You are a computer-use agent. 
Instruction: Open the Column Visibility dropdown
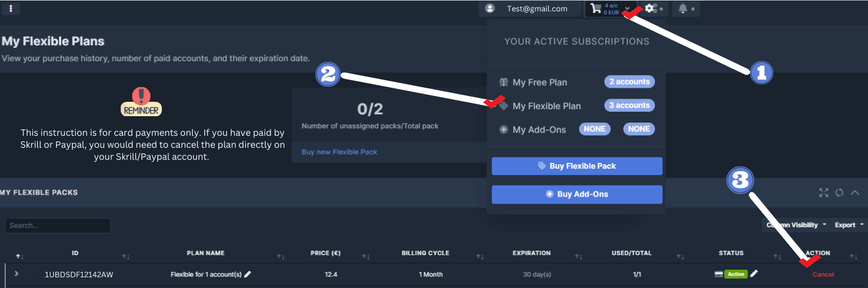(x=796, y=225)
